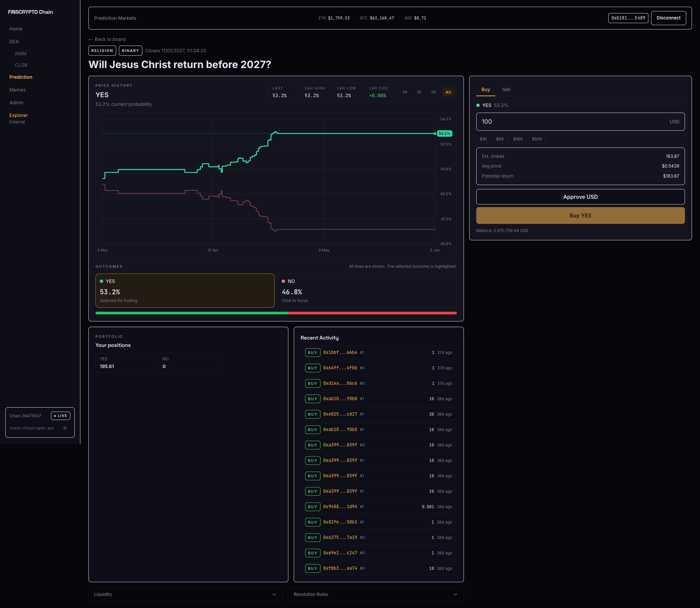Click the AUD $0.72 ticker
The image size is (700, 608).
tap(415, 18)
